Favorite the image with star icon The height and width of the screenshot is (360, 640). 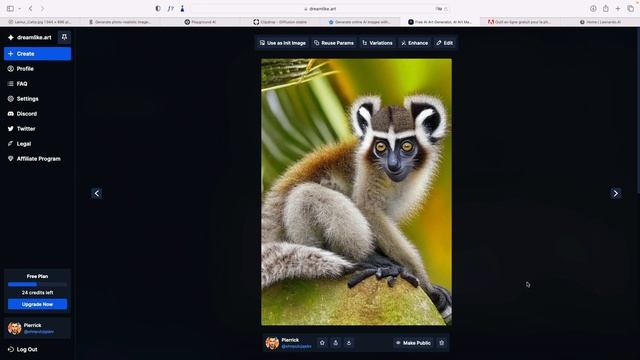pyautogui.click(x=322, y=343)
